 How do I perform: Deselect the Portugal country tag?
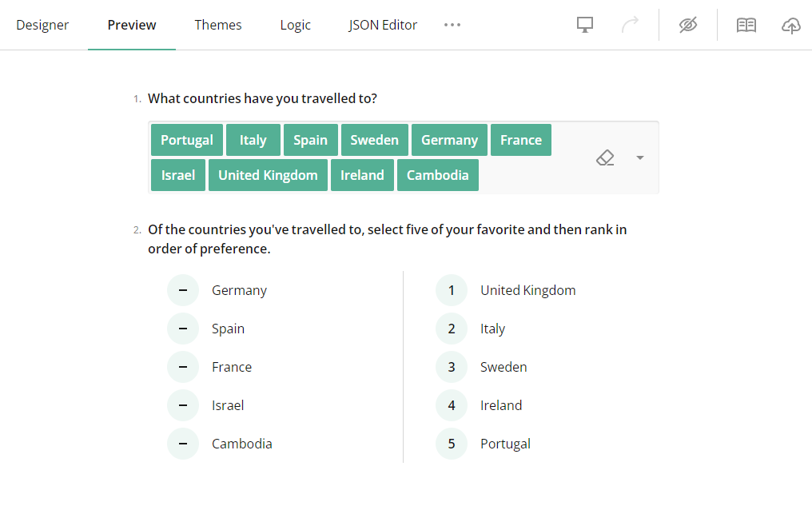click(186, 139)
